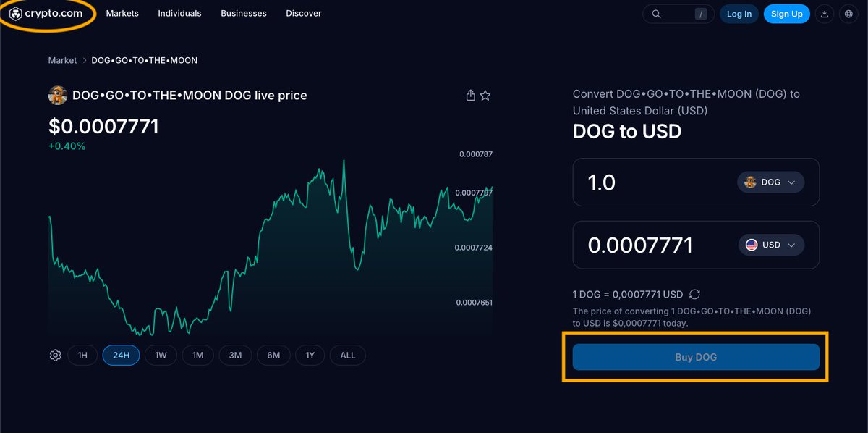Select the 1H chart range

pyautogui.click(x=82, y=356)
